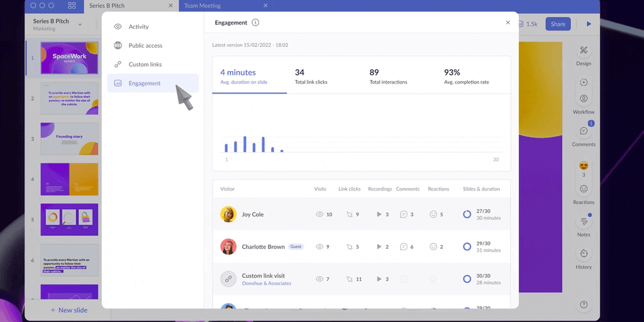This screenshot has width=644, height=322.
Task: Click the help question mark icon
Action: point(584,304)
